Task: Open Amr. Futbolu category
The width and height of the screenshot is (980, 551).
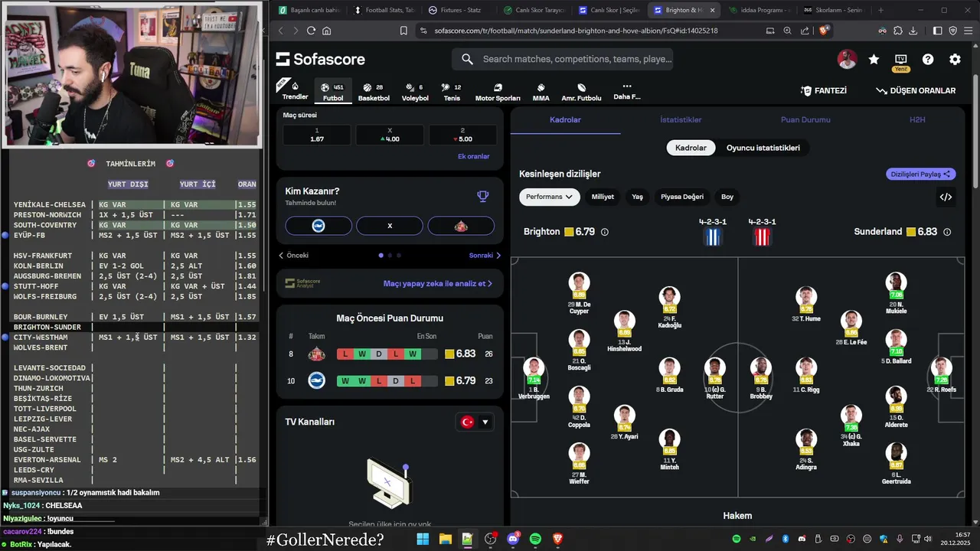Action: pos(581,92)
